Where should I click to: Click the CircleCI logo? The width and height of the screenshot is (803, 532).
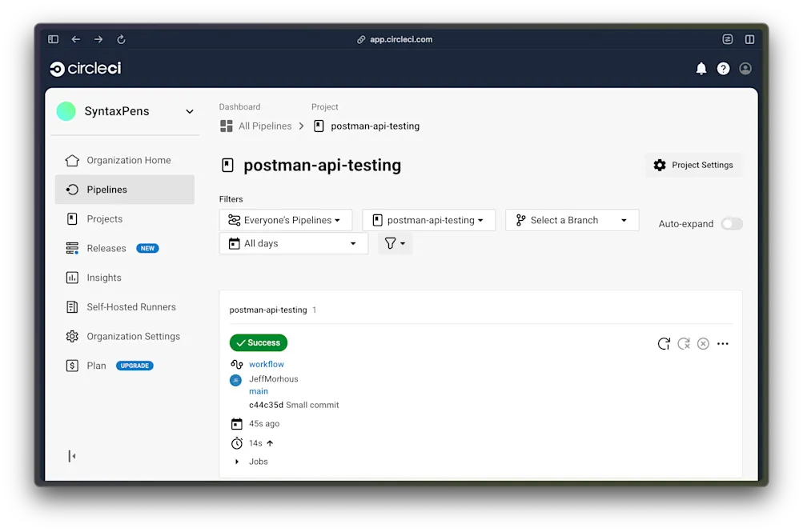click(x=85, y=68)
